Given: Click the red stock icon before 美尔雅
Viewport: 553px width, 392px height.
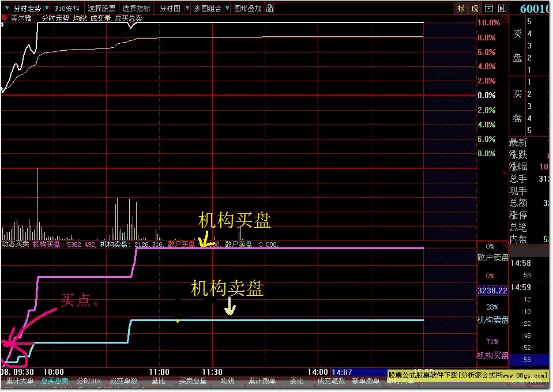Looking at the screenshot, I should pyautogui.click(x=4, y=18).
